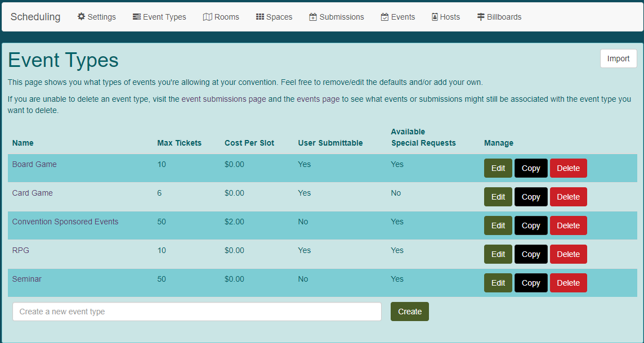Open the Seminar event type
This screenshot has width=644, height=343.
tap(26, 279)
